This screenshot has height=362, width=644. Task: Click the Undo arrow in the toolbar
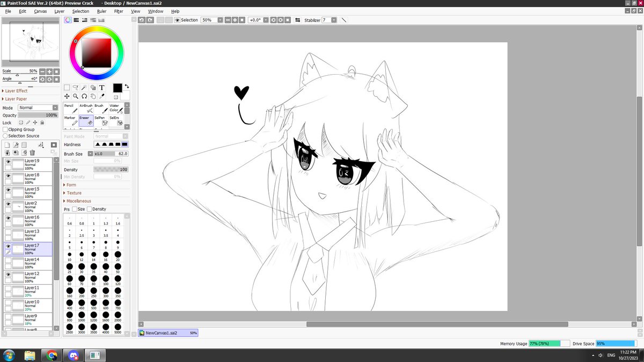click(x=142, y=20)
